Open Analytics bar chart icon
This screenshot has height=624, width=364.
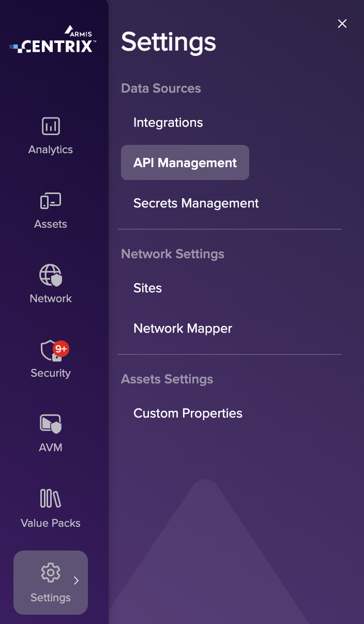coord(51,126)
